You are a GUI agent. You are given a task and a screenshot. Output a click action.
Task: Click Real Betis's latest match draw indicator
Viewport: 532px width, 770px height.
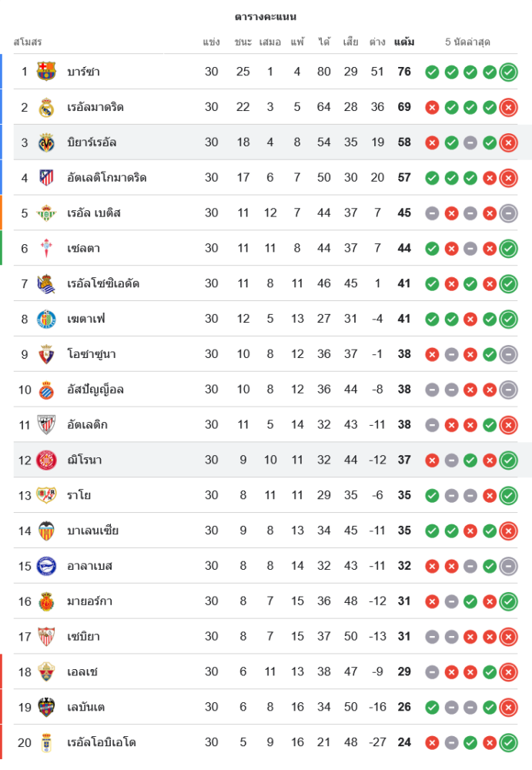[508, 213]
